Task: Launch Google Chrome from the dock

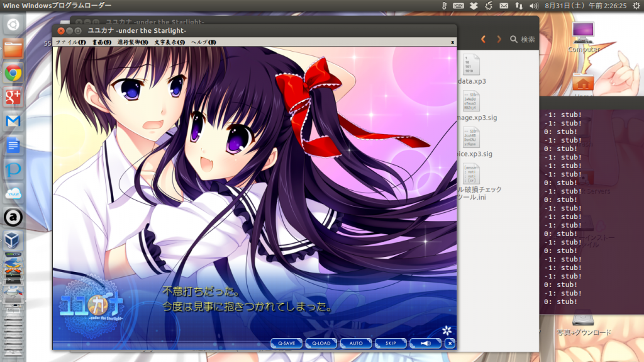Action: point(13,73)
